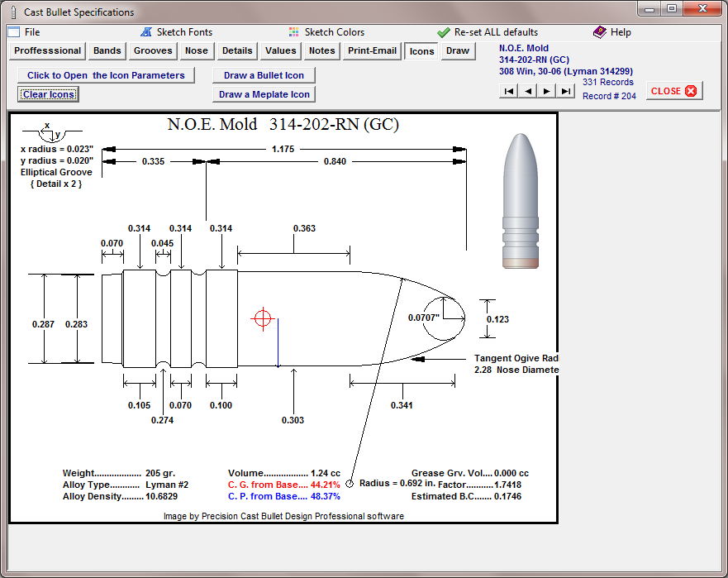The image size is (728, 578).
Task: Click the 'Record # 204' text
Action: click(609, 96)
